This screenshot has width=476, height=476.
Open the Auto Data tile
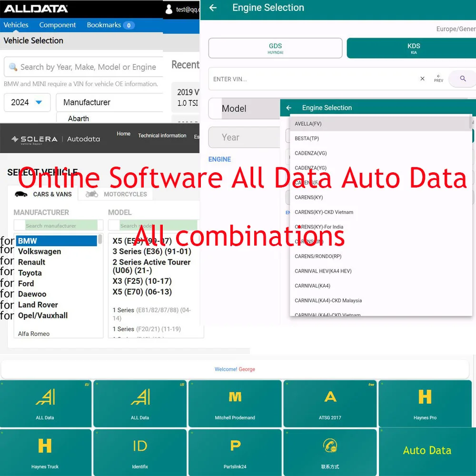(x=427, y=452)
